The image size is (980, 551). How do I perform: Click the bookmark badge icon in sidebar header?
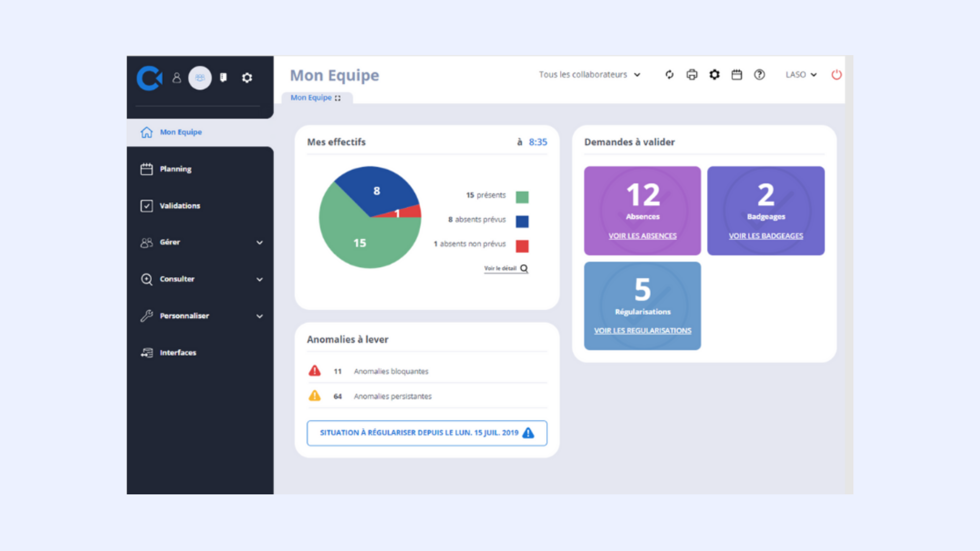223,78
